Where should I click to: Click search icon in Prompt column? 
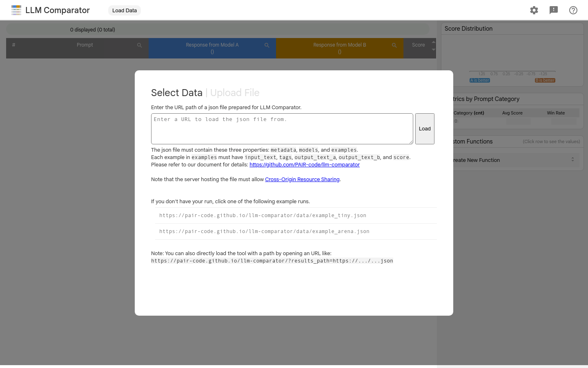tap(140, 45)
